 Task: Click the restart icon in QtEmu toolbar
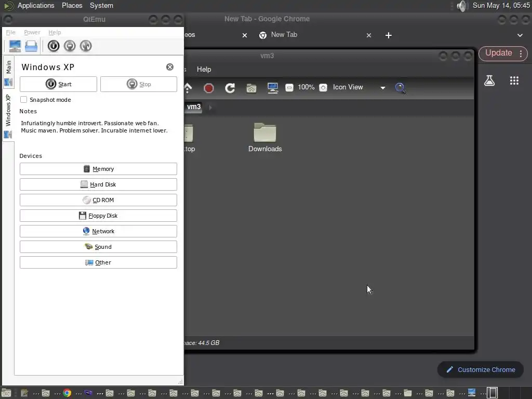86,46
